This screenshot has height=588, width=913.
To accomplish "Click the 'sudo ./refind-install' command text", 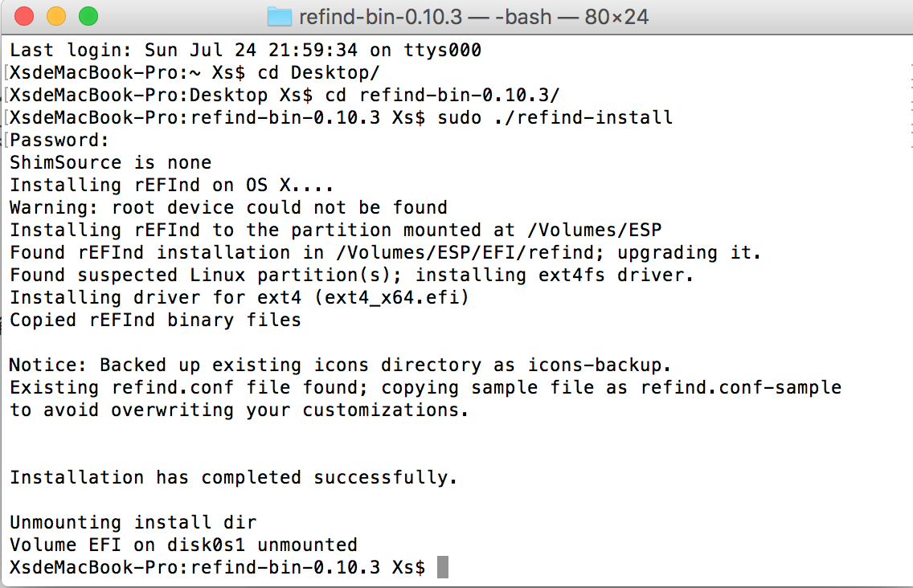I will [555, 117].
